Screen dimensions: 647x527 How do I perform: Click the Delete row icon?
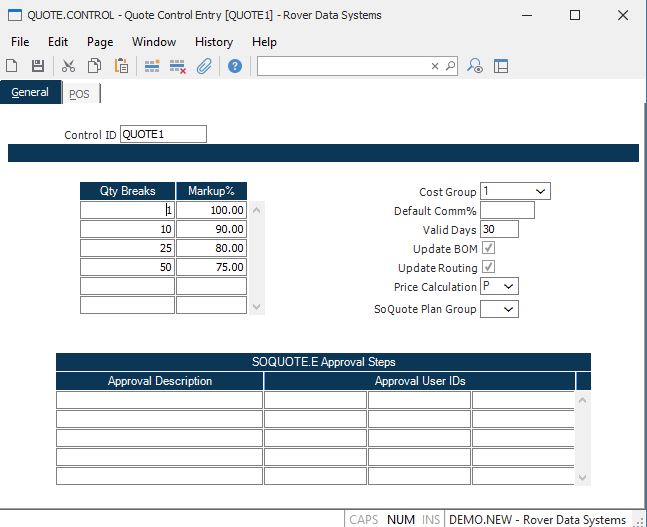click(178, 66)
